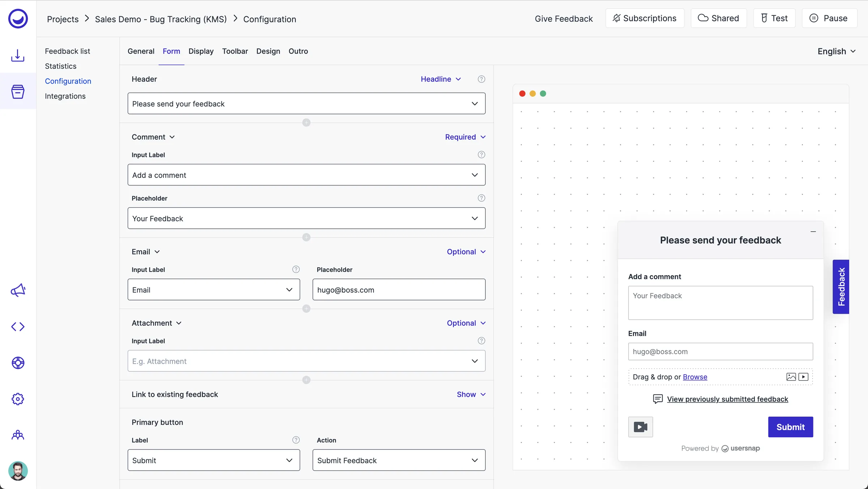868x489 pixels.
Task: Open Integrations in side menu
Action: 65,96
